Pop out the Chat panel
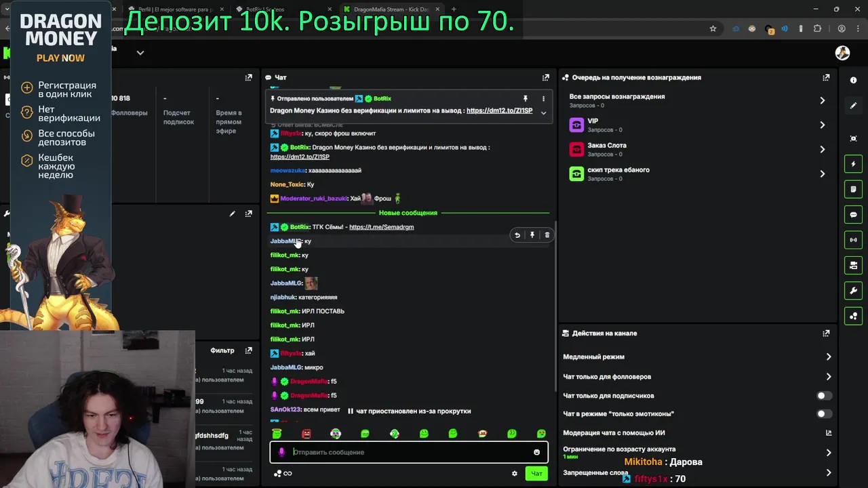Viewport: 868px width, 488px height. (545, 77)
